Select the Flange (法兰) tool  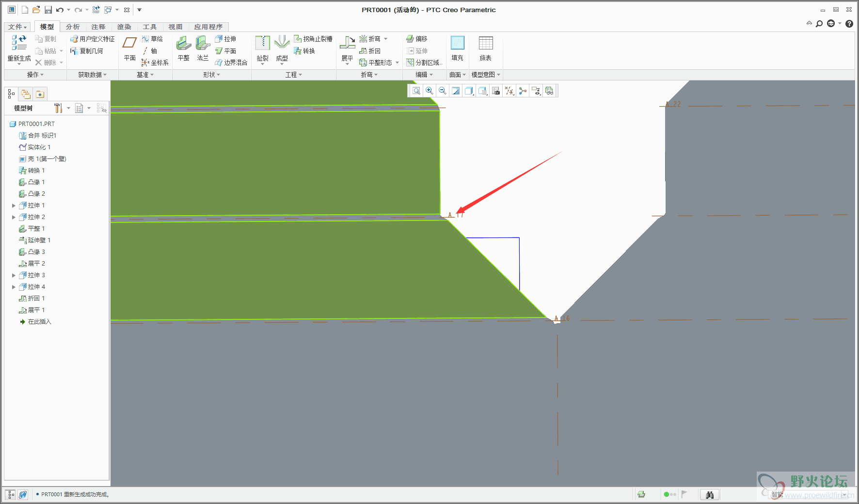pos(203,48)
